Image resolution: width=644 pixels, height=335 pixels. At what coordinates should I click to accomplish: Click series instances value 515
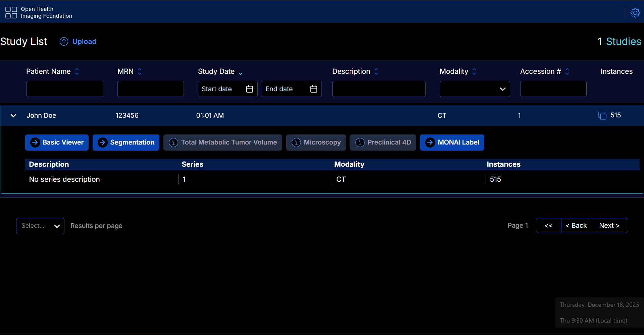pos(495,179)
